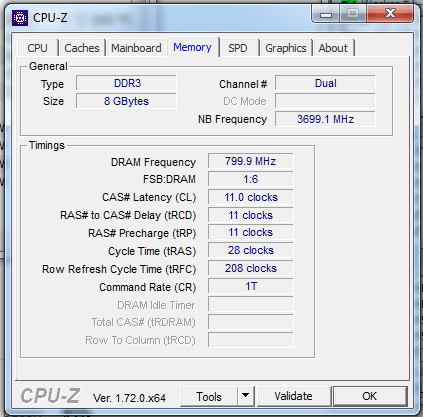
Task: Click the Command Rate (CR) label
Action: click(148, 287)
